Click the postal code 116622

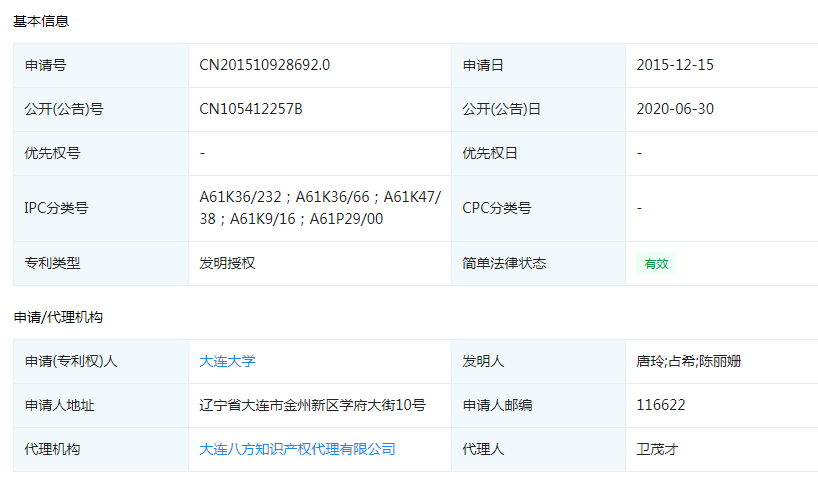660,405
